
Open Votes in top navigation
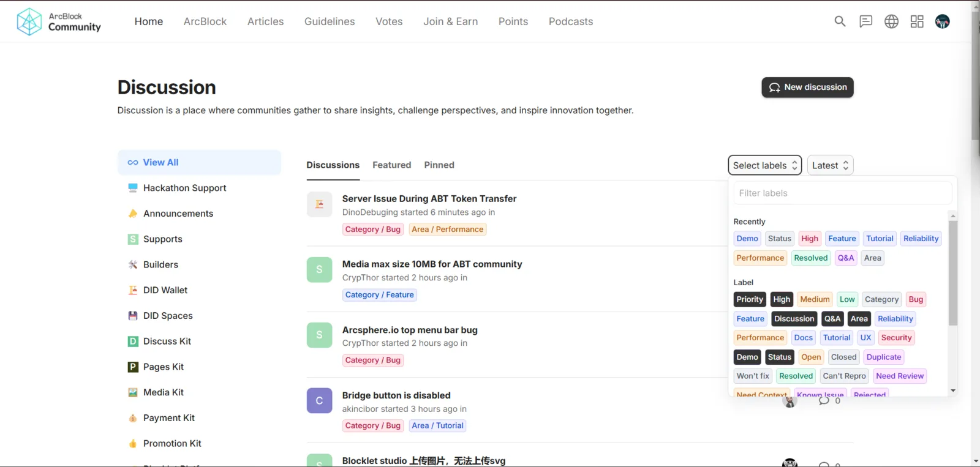(389, 21)
